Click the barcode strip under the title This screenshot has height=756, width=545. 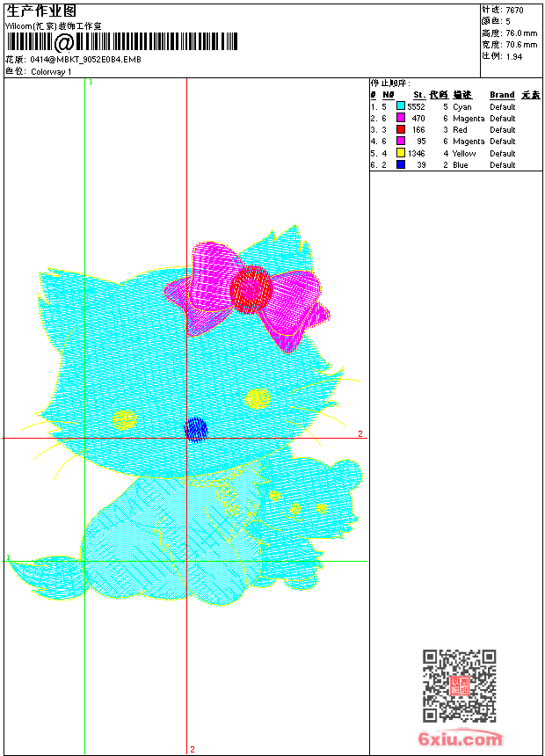[x=122, y=42]
